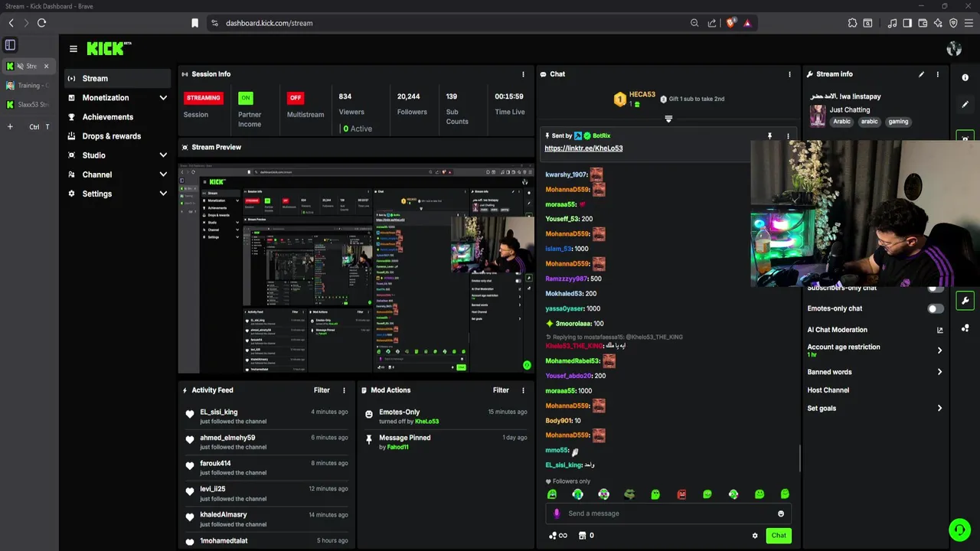Viewport: 980px width, 551px height.
Task: Open Account age restriction settings
Action: [875, 350]
